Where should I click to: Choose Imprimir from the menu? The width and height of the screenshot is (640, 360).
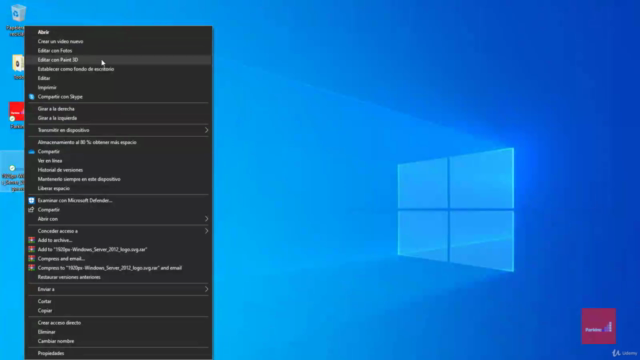click(118, 87)
